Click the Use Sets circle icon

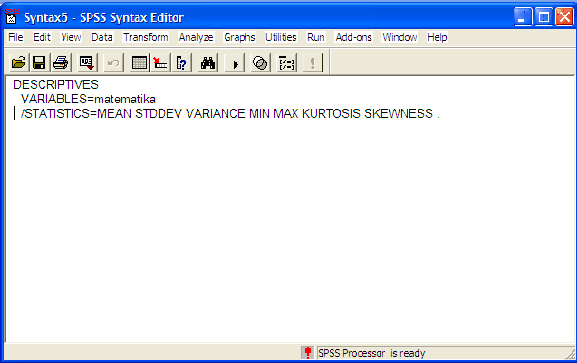(x=260, y=63)
